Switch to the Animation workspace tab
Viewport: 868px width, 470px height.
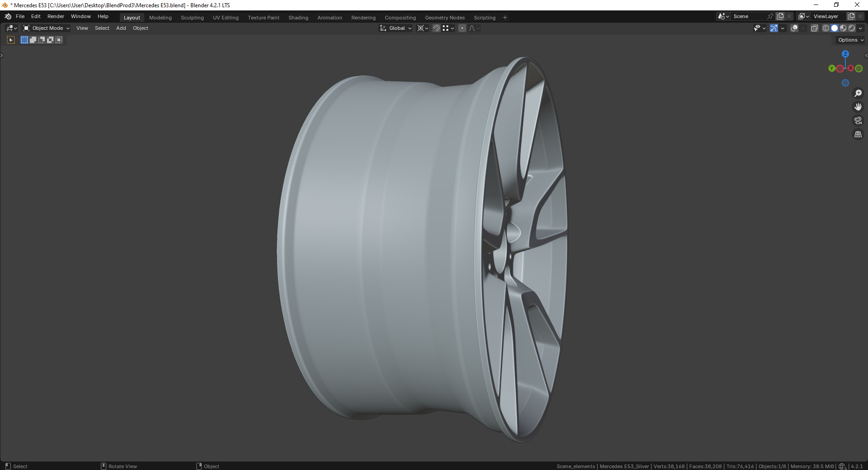click(x=330, y=18)
